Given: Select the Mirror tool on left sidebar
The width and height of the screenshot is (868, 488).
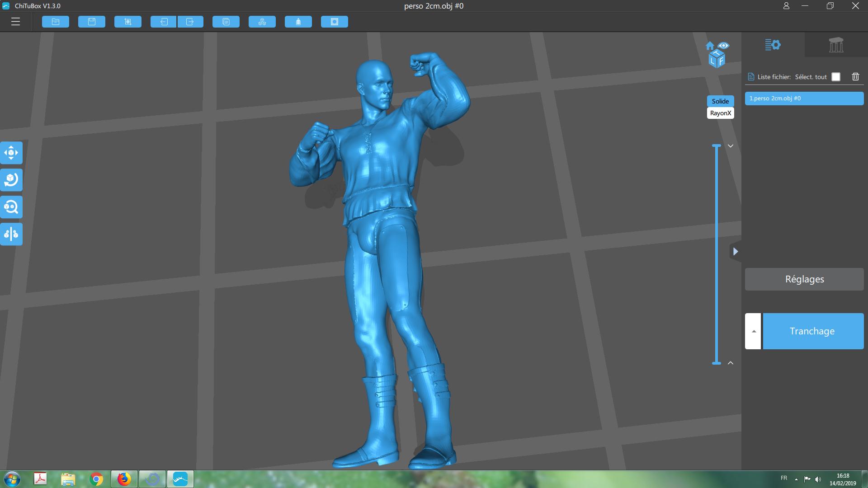Looking at the screenshot, I should click(x=11, y=234).
